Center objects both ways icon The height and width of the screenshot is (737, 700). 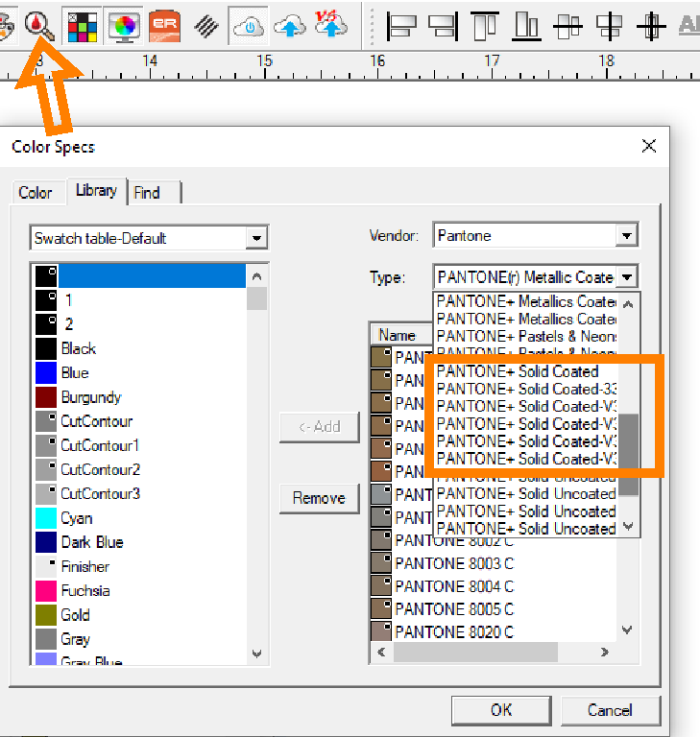[x=651, y=26]
